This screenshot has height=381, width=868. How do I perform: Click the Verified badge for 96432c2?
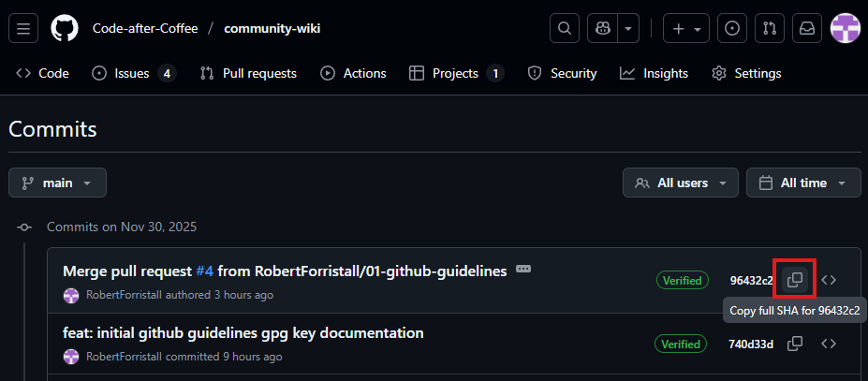[683, 281]
